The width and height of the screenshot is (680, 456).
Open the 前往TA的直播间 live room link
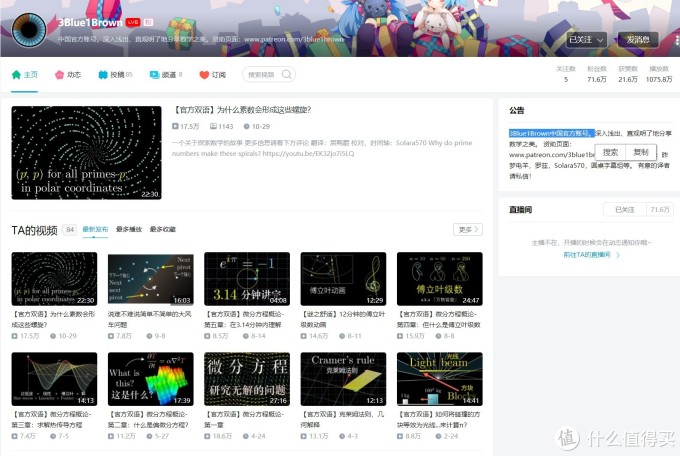click(x=591, y=255)
